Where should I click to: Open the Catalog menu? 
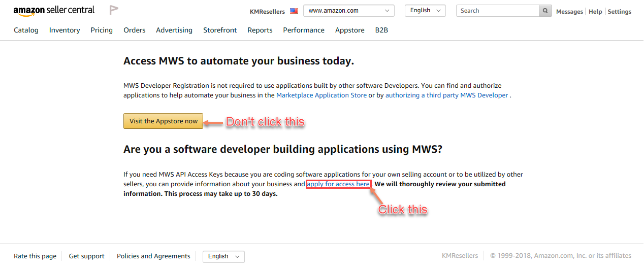(x=26, y=30)
